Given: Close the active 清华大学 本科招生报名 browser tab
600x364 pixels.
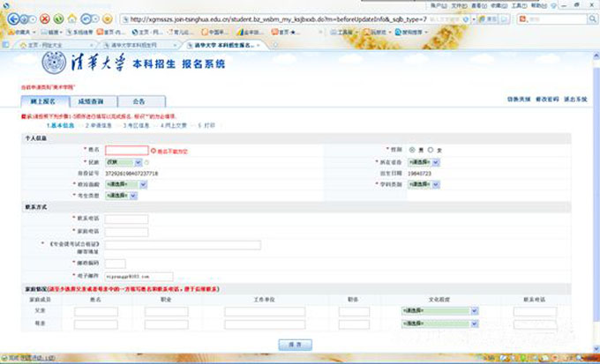Looking at the screenshot, I should pos(259,45).
